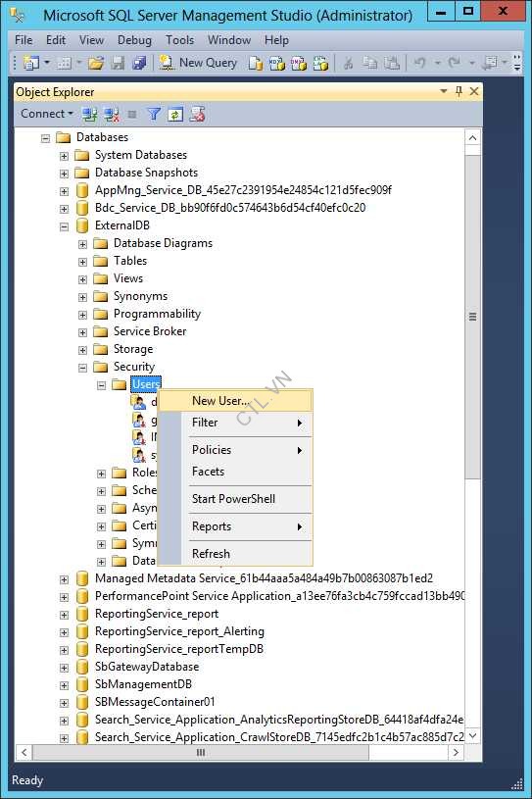Click the Redo arrow icon
The width and height of the screenshot is (532, 799).
click(454, 63)
